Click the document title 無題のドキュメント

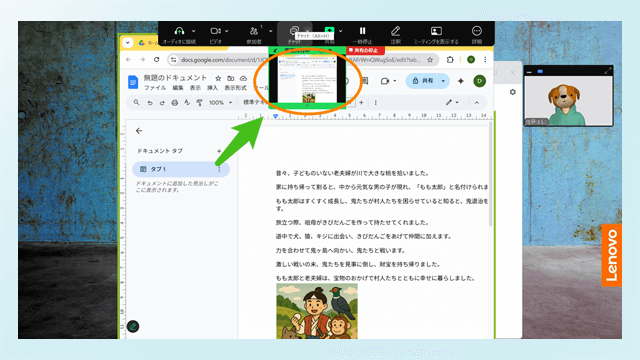(176, 78)
